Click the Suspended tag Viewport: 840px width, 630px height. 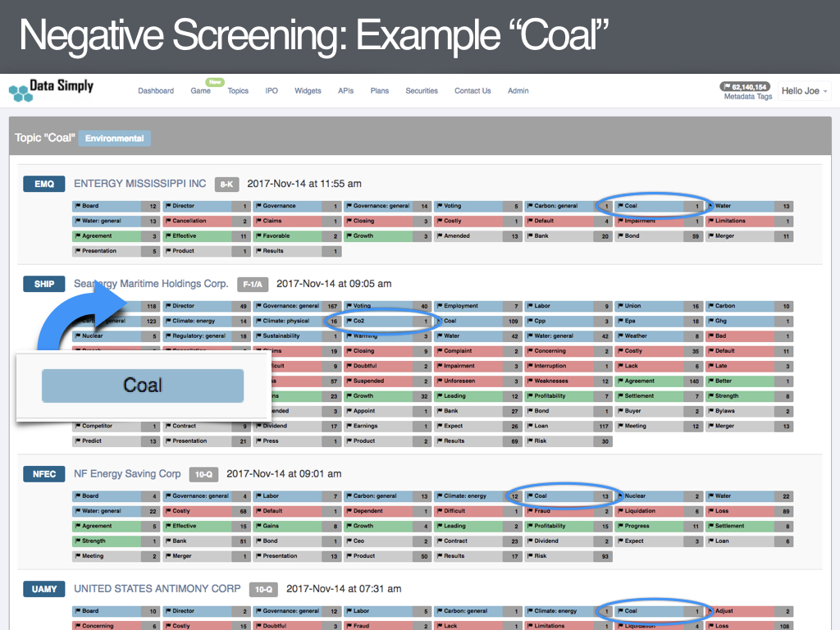(x=388, y=381)
